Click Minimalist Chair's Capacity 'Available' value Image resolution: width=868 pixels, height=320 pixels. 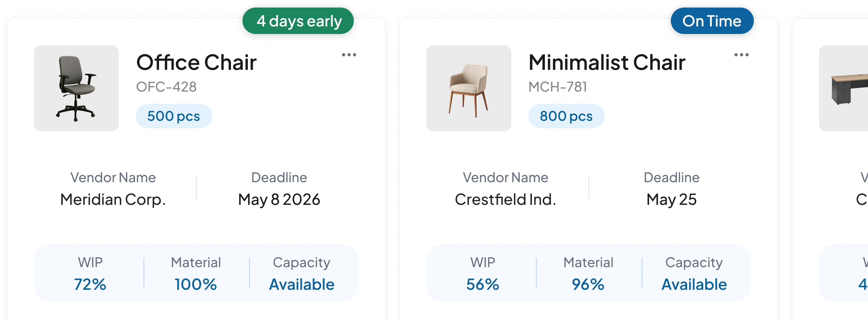pos(694,284)
